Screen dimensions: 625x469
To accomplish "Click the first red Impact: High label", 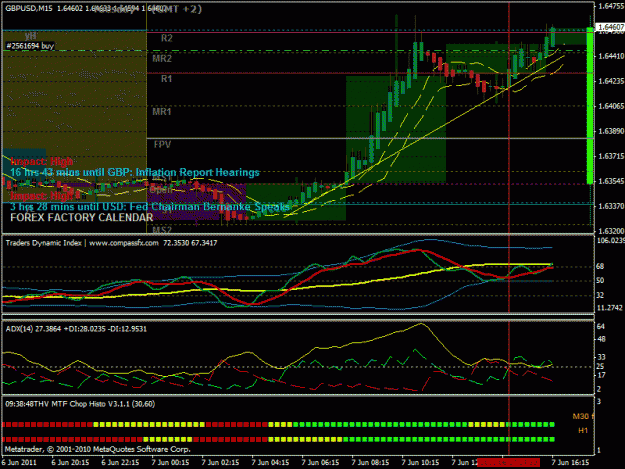I will click(42, 161).
